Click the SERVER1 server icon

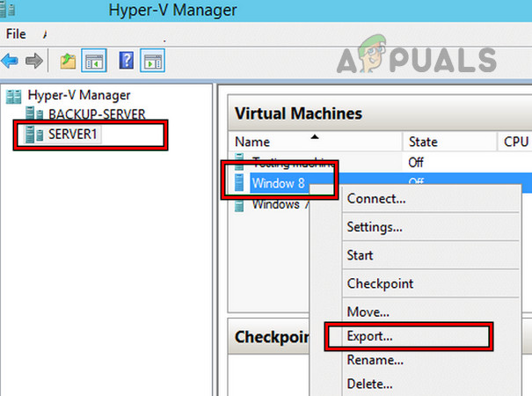(34, 134)
